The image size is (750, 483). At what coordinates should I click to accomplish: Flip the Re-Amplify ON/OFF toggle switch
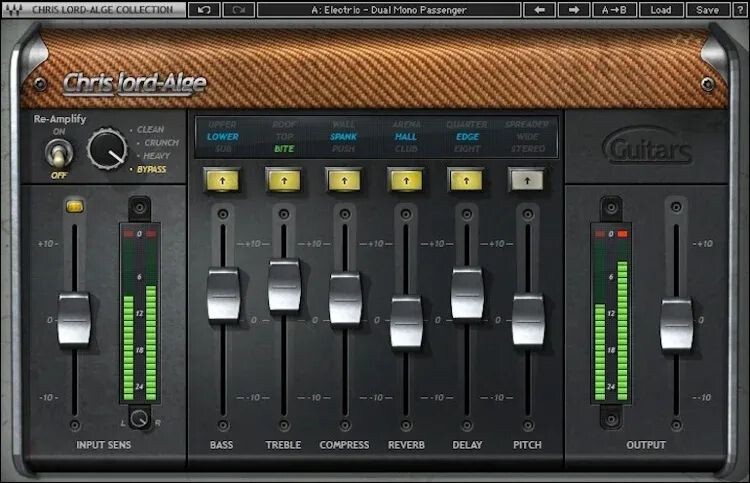pos(59,153)
